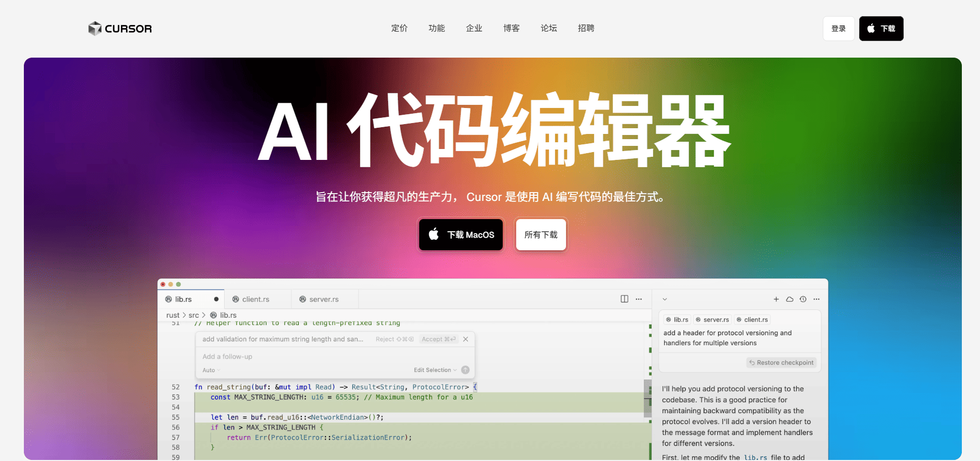This screenshot has width=980, height=461.
Task: Click the client.rs context chip in chat
Action: (752, 320)
